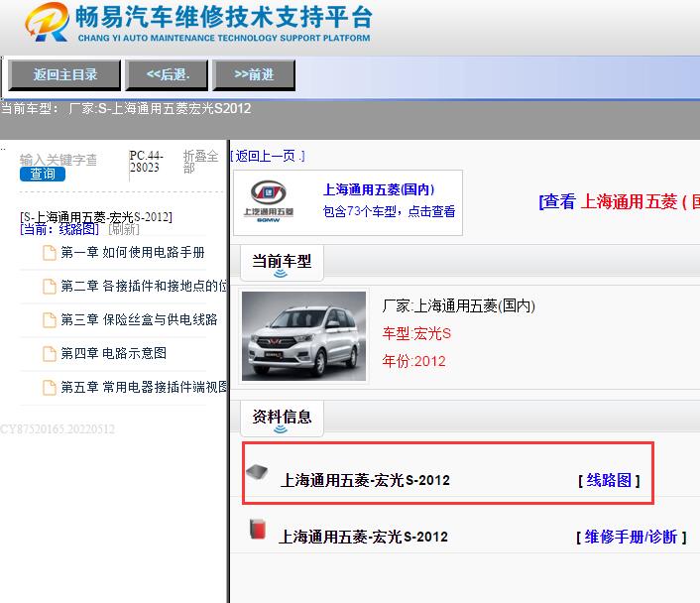Click gray book icon on the 线路图 row
Viewport: 700px width, 603px height.
click(x=257, y=472)
